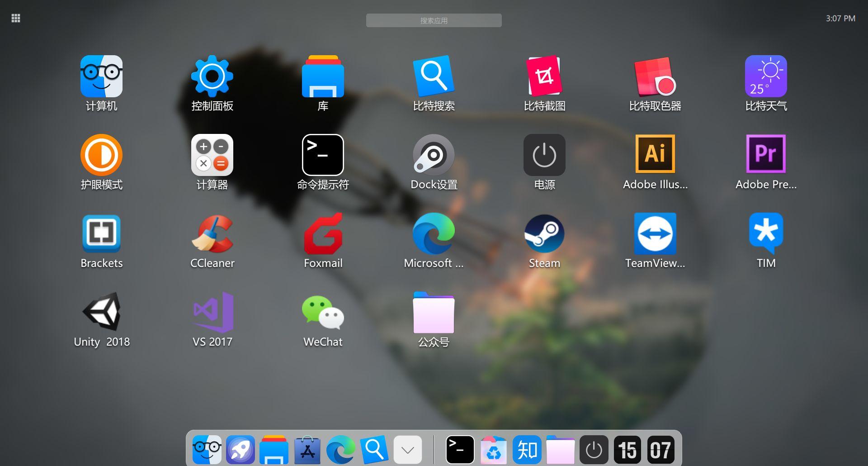Screen dimensions: 868x466
Task: Open 控制面板 control panel
Action: tap(212, 76)
